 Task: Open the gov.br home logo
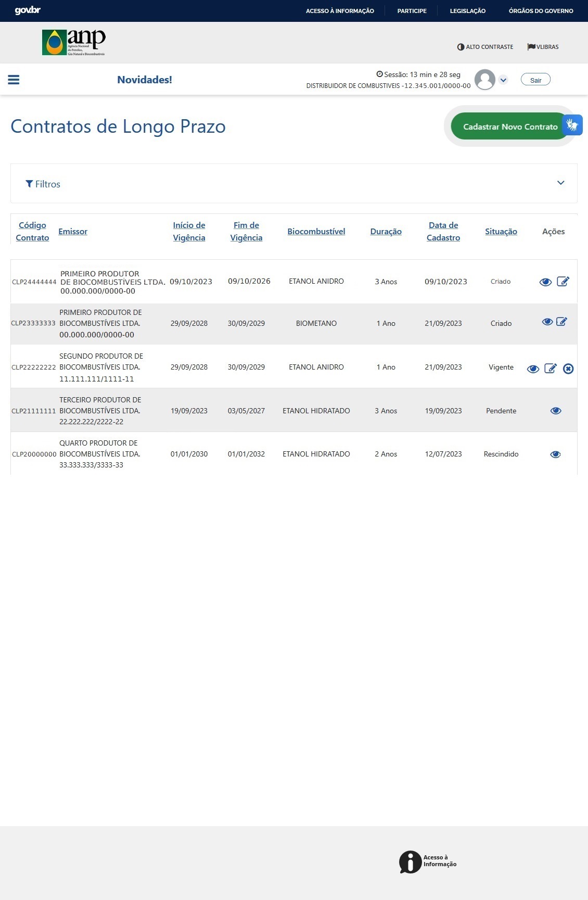pyautogui.click(x=28, y=10)
